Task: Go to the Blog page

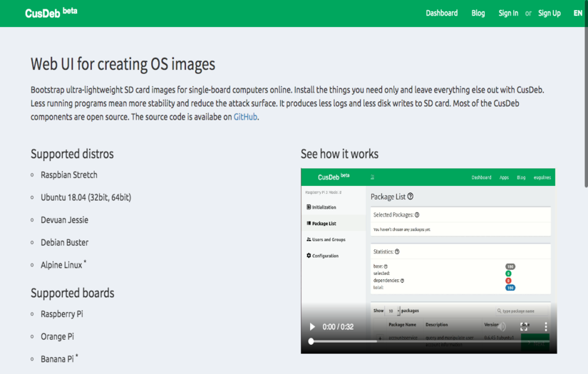Action: (478, 13)
